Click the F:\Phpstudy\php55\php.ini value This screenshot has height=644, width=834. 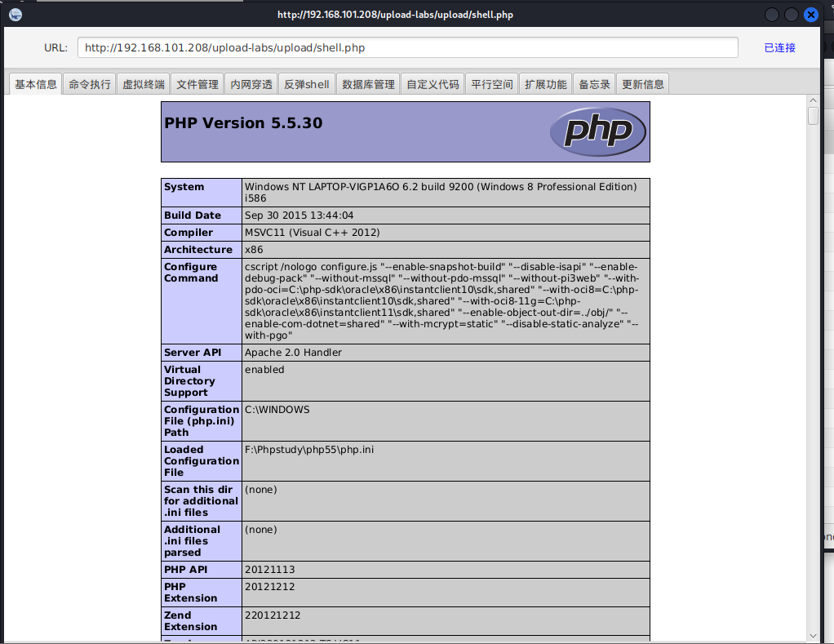pos(309,450)
